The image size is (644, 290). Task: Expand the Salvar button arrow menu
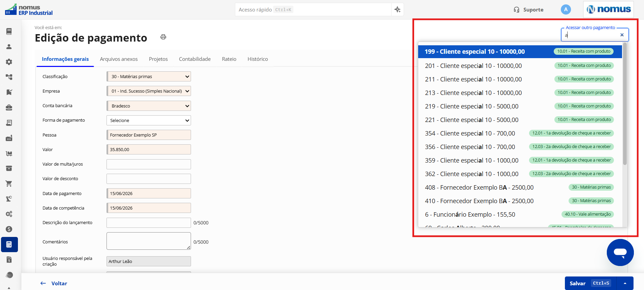point(625,283)
